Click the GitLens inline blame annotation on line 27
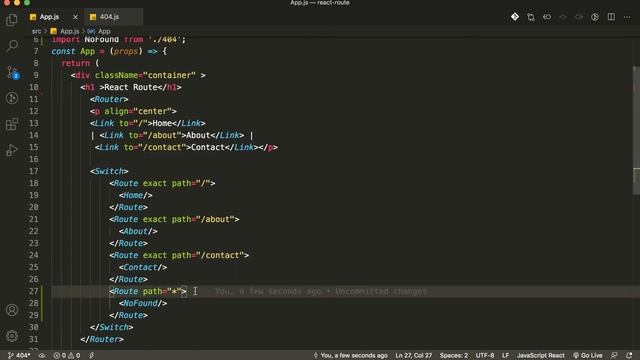 click(x=321, y=291)
